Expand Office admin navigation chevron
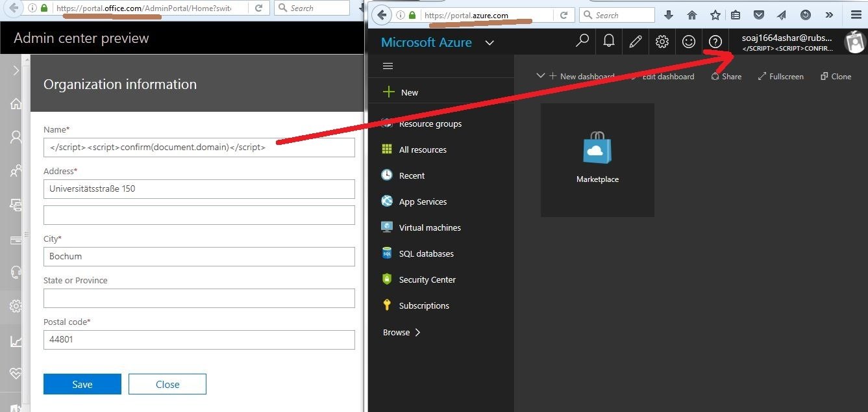This screenshot has width=868, height=412. tap(16, 70)
